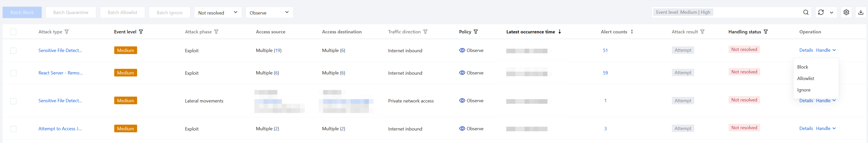Screen dimensions: 868x143
Task: Expand the Observe policy dropdown
Action: tap(269, 12)
